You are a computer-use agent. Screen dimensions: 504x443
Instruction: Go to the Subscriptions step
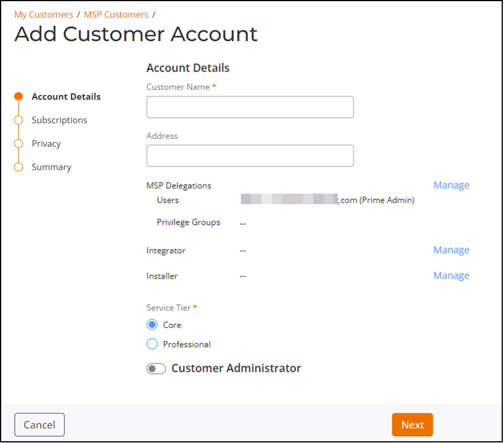pos(59,120)
